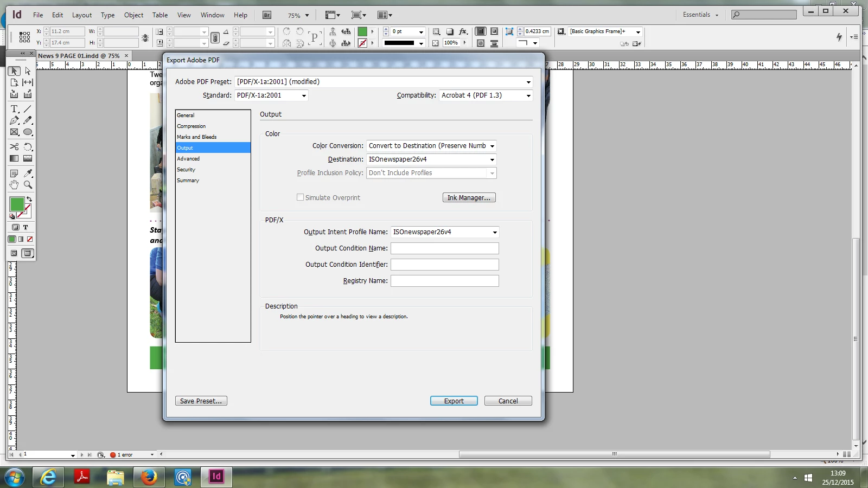Open Internet Explorer from the taskbar
868x488 pixels.
(48, 477)
